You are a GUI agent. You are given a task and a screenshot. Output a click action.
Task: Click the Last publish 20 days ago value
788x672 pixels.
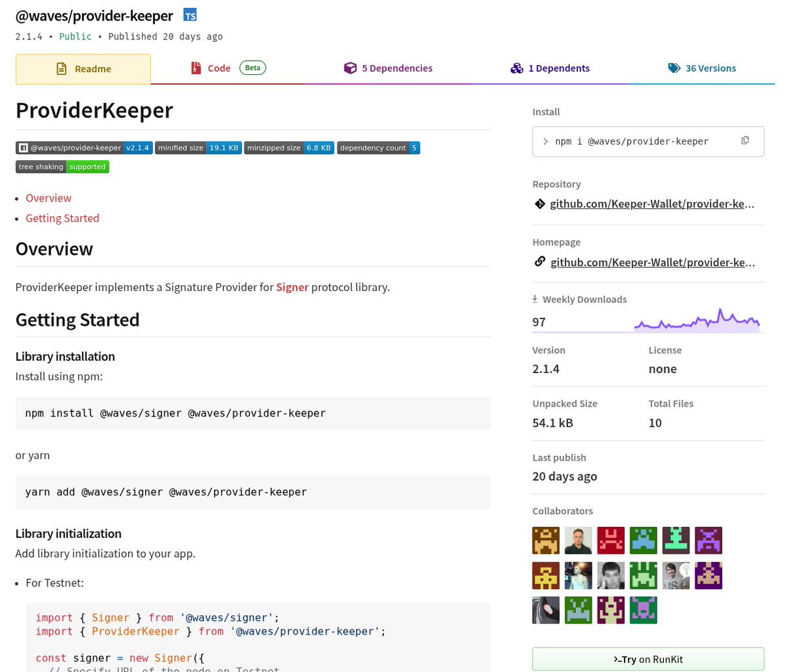[565, 477]
